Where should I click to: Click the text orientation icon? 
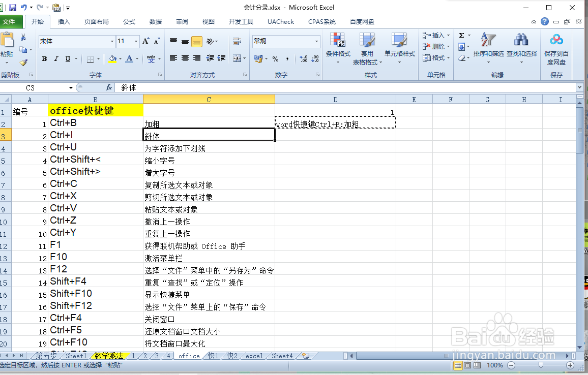pos(211,42)
